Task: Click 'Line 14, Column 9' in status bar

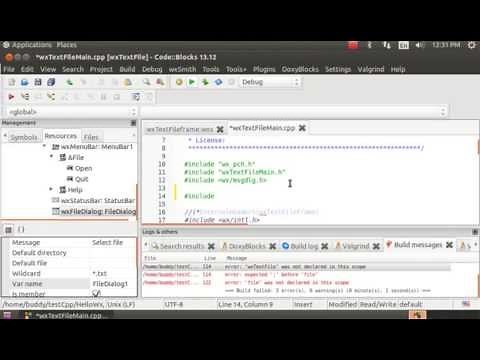Action: 245,304
